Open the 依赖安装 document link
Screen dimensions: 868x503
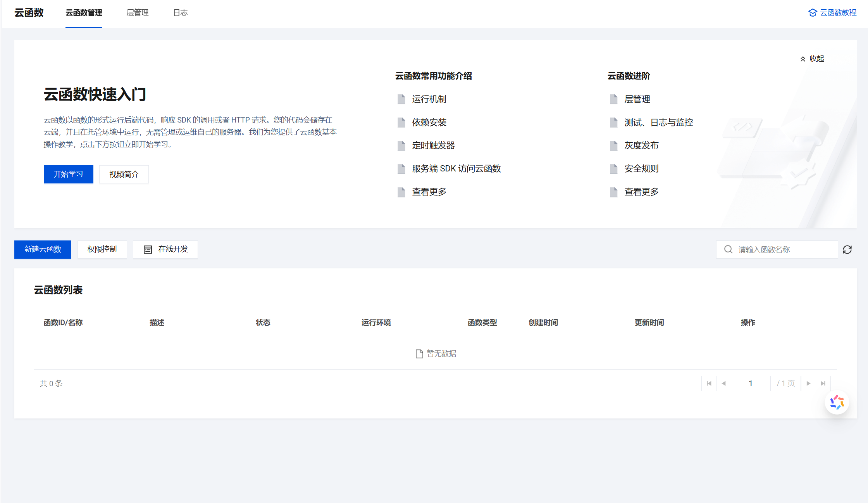coord(429,123)
